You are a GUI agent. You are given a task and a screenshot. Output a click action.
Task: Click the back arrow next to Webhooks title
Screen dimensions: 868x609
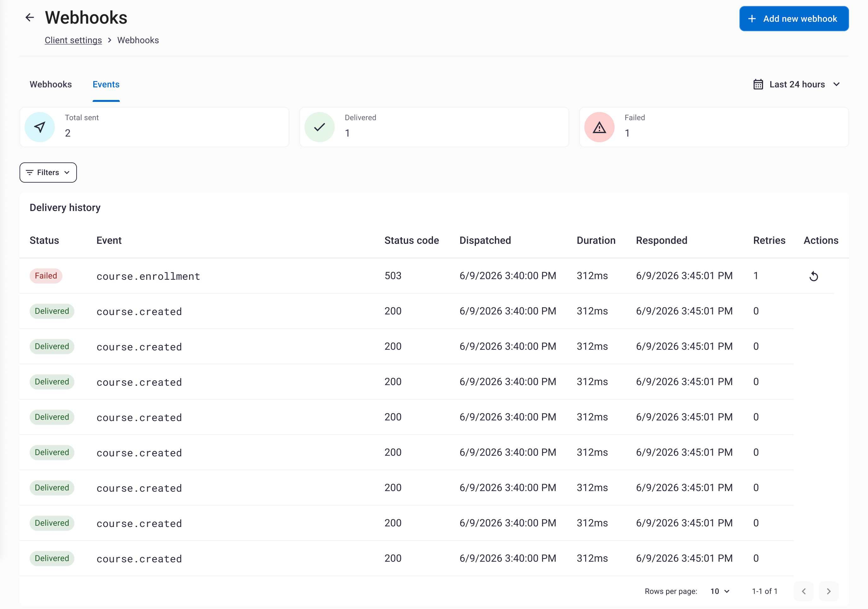(x=30, y=17)
